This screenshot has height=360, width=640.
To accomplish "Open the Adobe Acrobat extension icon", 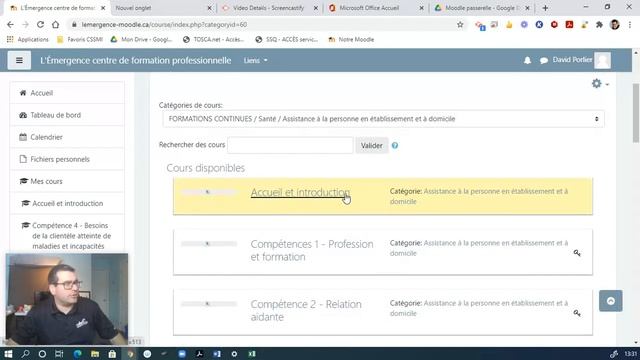I will click(569, 24).
